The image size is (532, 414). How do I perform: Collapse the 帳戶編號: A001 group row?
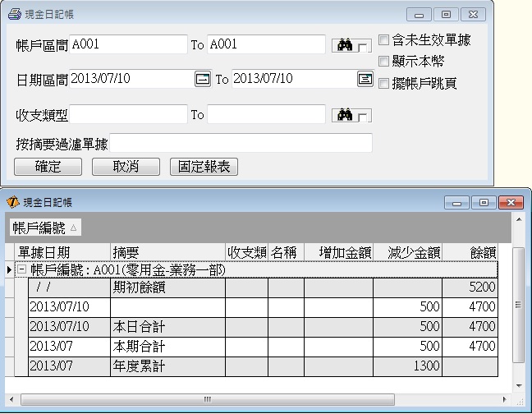tap(21, 269)
